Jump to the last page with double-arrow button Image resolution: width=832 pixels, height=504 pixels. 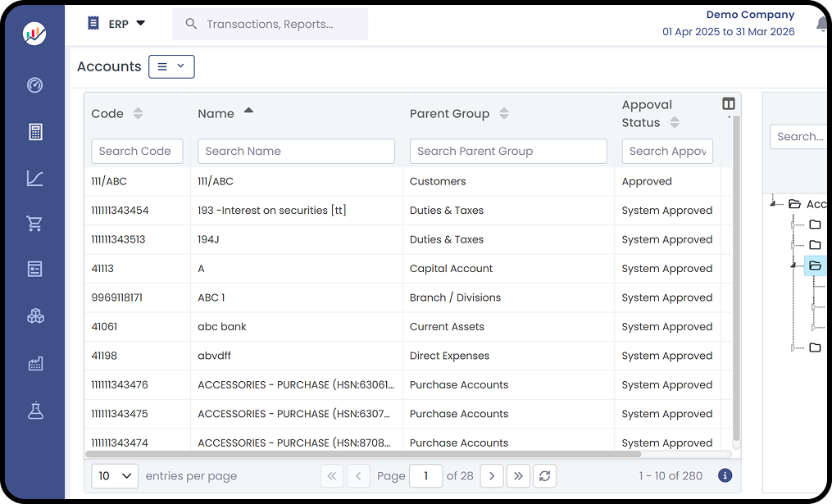[519, 475]
